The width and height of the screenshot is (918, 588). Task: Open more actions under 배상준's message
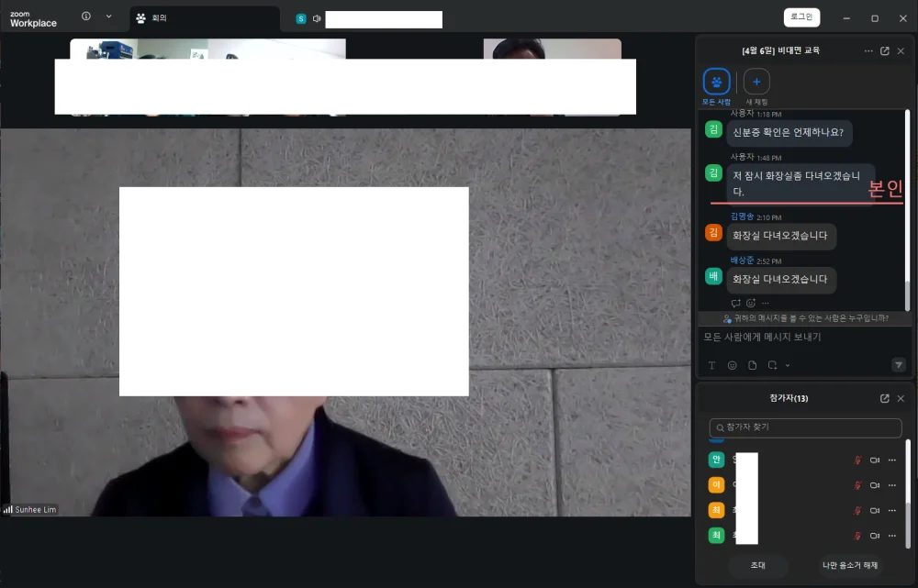[766, 303]
